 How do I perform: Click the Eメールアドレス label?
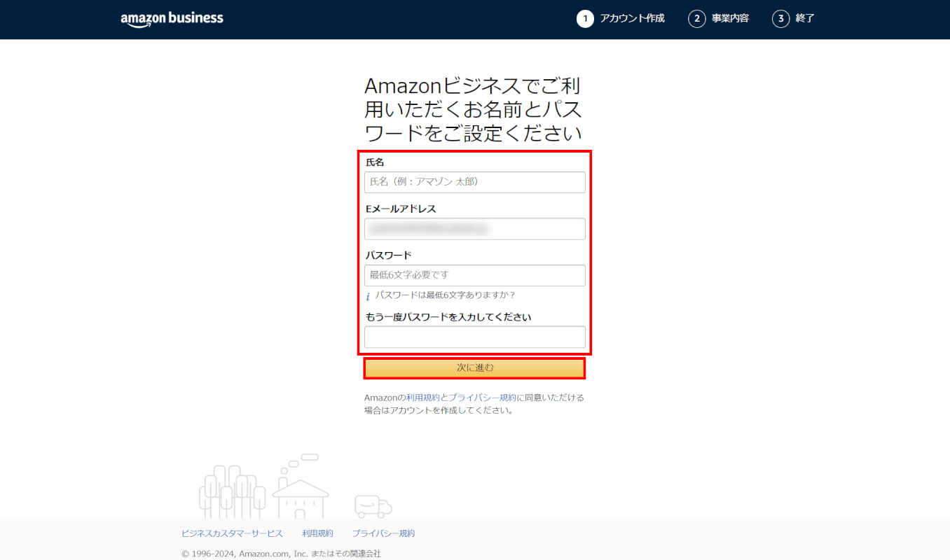[401, 209]
